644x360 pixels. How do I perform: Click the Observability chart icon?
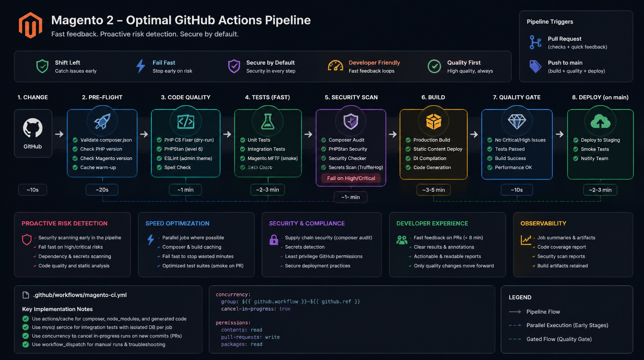point(526,240)
